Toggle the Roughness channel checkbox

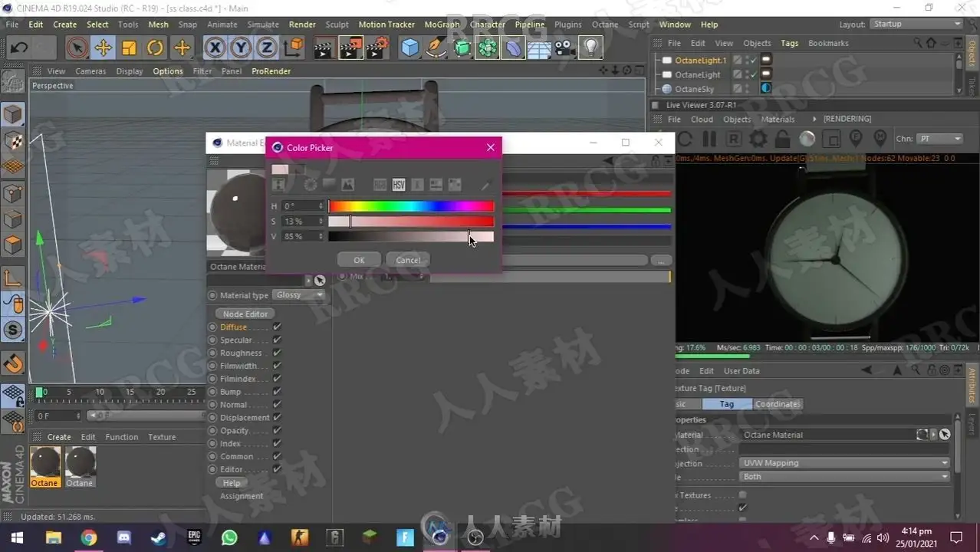[x=277, y=353]
